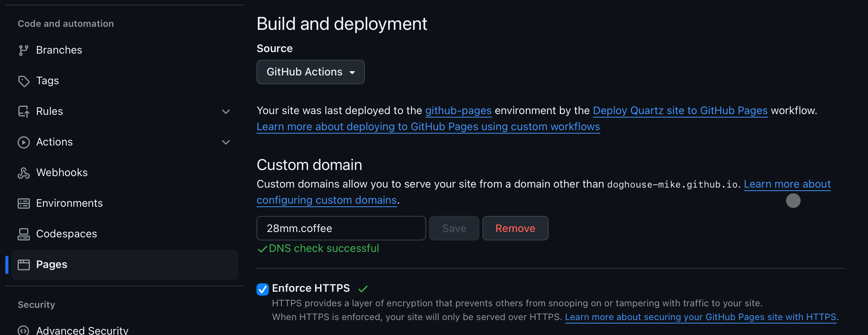Open link about securing Pages with HTTPS
868x335 pixels.
click(x=700, y=317)
